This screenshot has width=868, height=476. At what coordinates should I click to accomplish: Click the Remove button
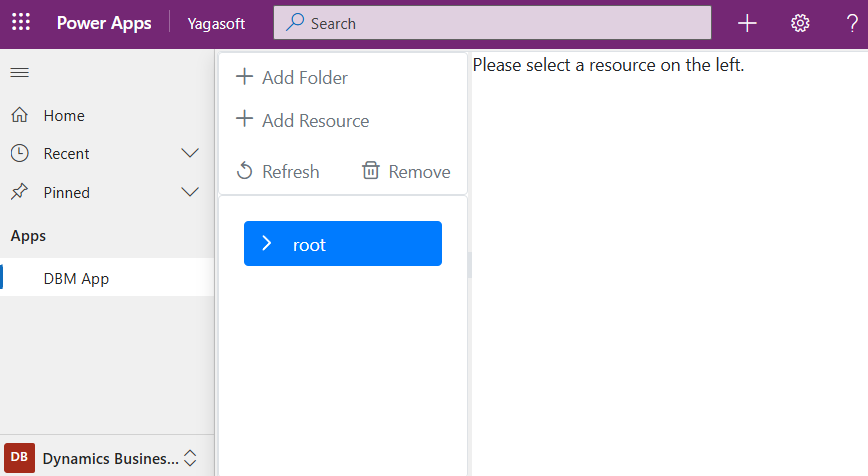(x=406, y=172)
